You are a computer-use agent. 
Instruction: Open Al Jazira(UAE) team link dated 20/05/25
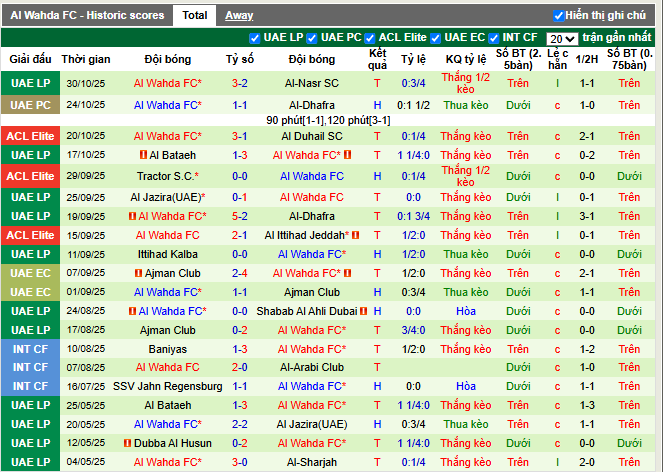coord(312,424)
